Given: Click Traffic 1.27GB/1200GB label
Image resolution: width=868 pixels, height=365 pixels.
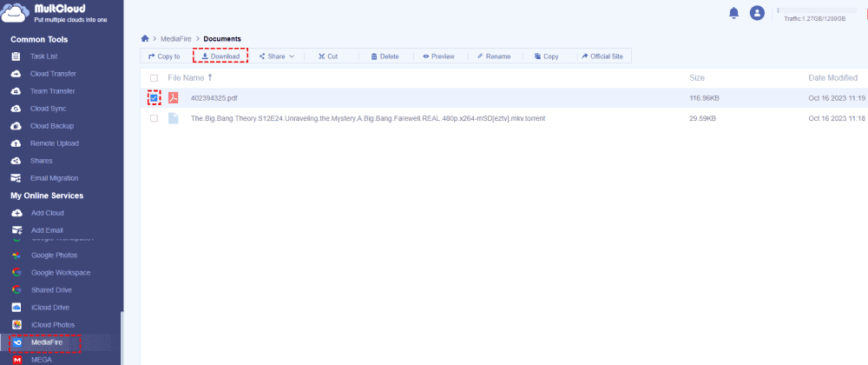Looking at the screenshot, I should point(814,19).
